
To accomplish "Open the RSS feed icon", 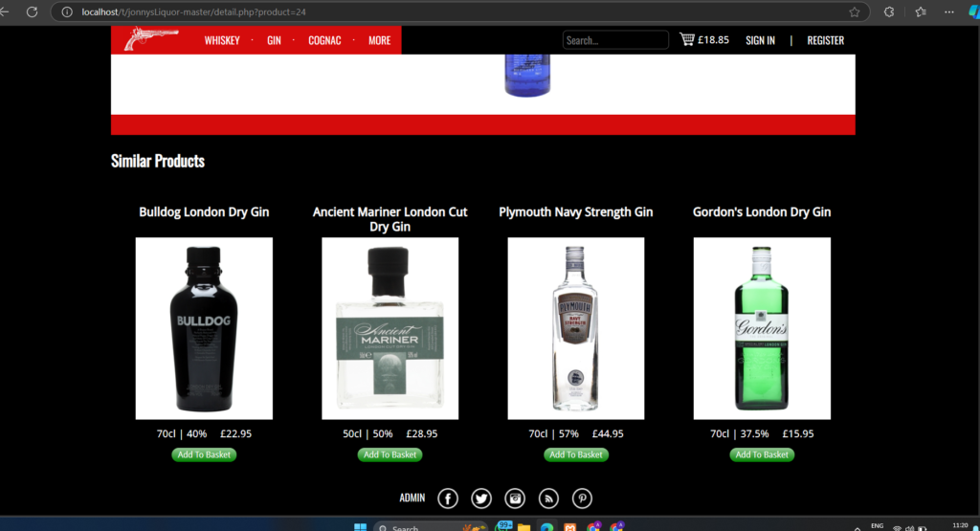I will 548,498.
